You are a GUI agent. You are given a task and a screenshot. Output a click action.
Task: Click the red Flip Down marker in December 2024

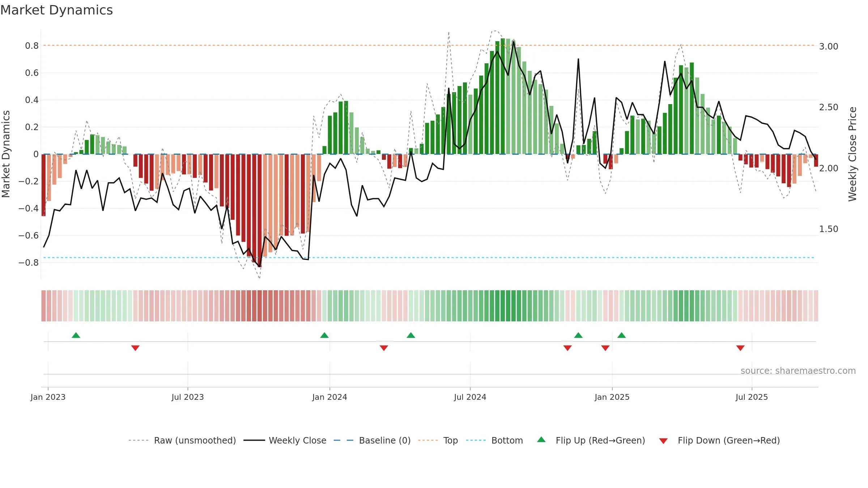tap(605, 348)
